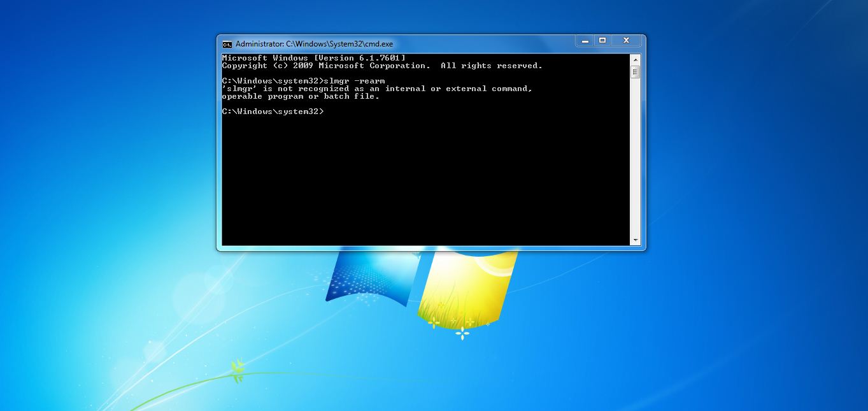
Task: Click the blinking cursor after system32 prompt
Action: pos(328,111)
